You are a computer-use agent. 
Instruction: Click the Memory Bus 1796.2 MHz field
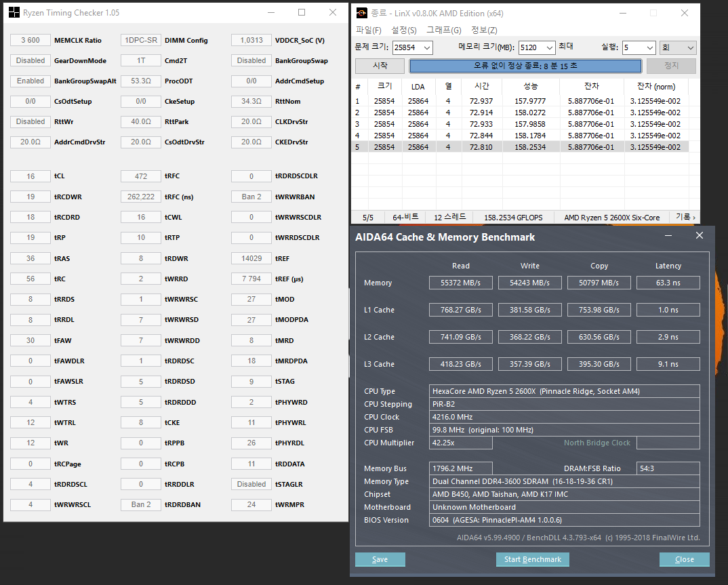point(460,468)
